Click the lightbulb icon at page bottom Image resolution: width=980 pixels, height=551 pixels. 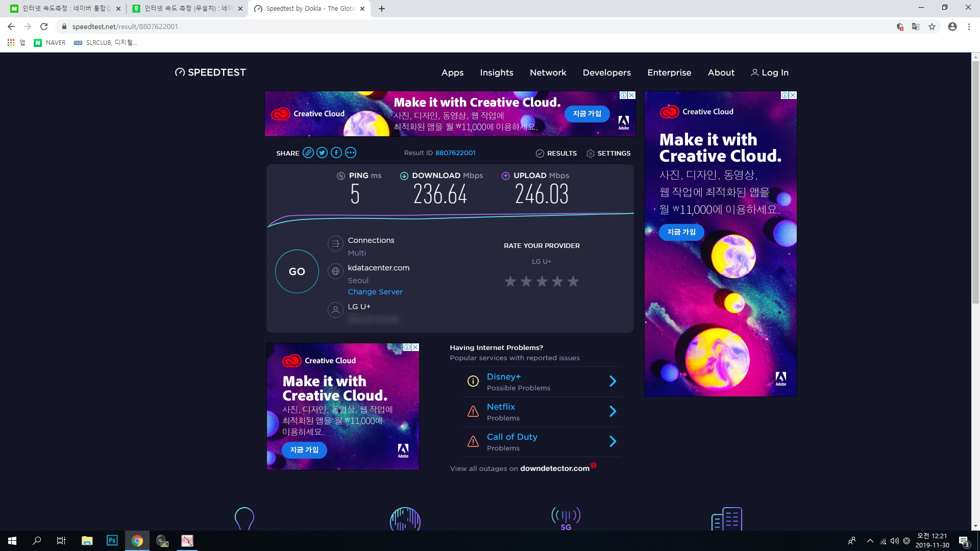(244, 518)
